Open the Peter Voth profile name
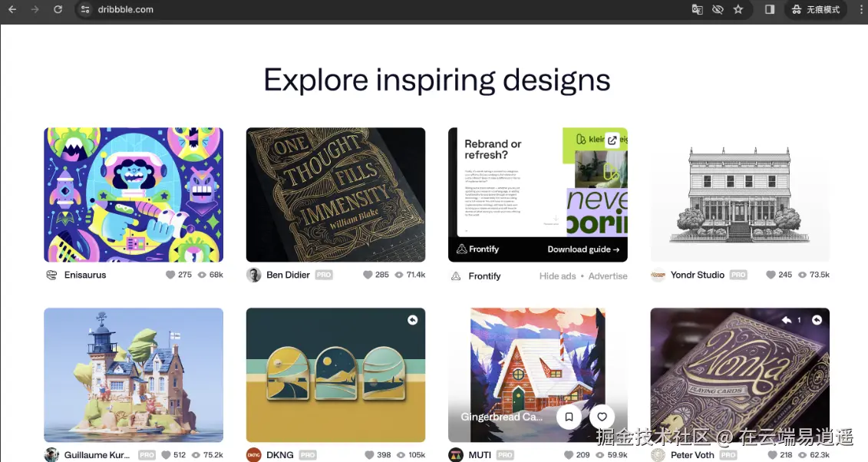The image size is (868, 462). coord(692,455)
